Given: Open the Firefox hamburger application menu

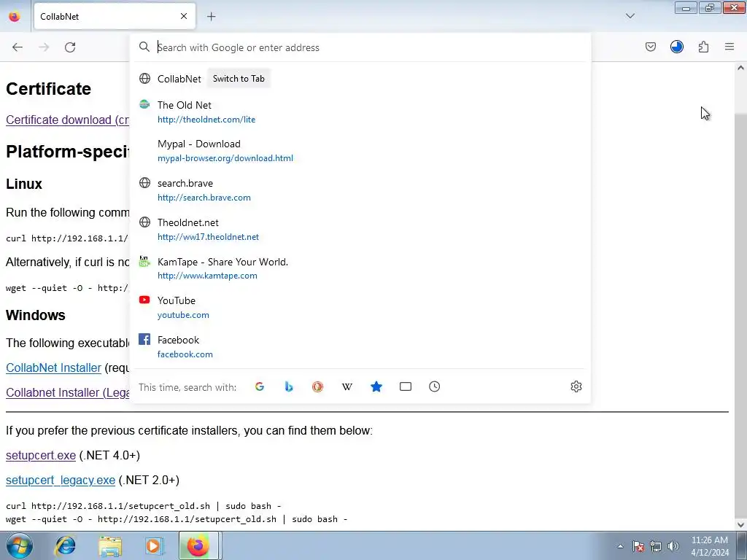Looking at the screenshot, I should (729, 47).
